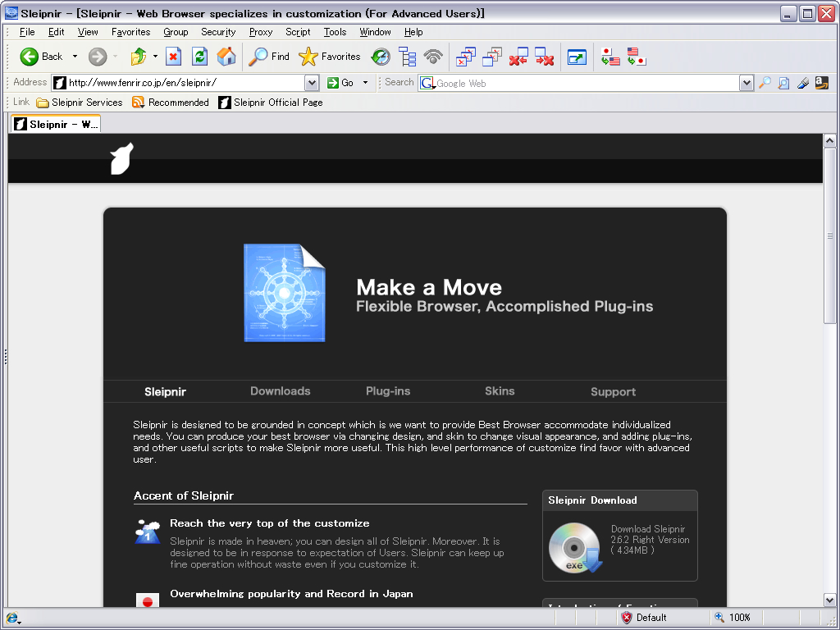Viewport: 840px width, 630px height.
Task: Click the vertical scrollbar up arrow
Action: (829, 141)
